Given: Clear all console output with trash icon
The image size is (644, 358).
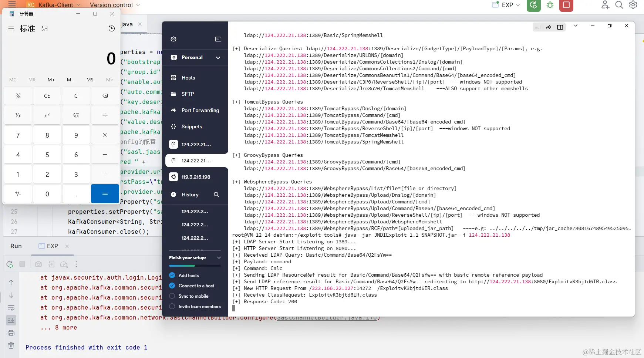Looking at the screenshot, I should coord(11,345).
